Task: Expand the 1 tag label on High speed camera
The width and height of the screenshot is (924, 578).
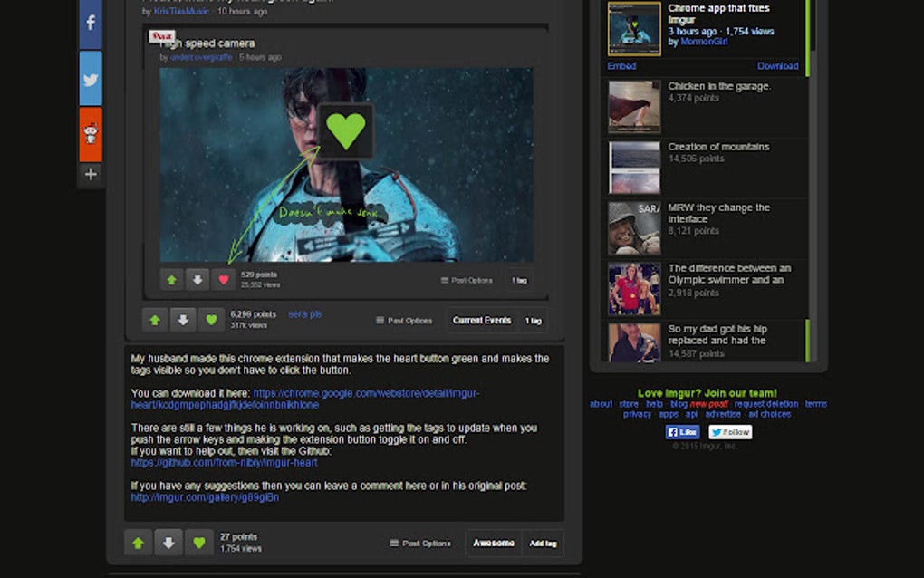Action: [518, 280]
